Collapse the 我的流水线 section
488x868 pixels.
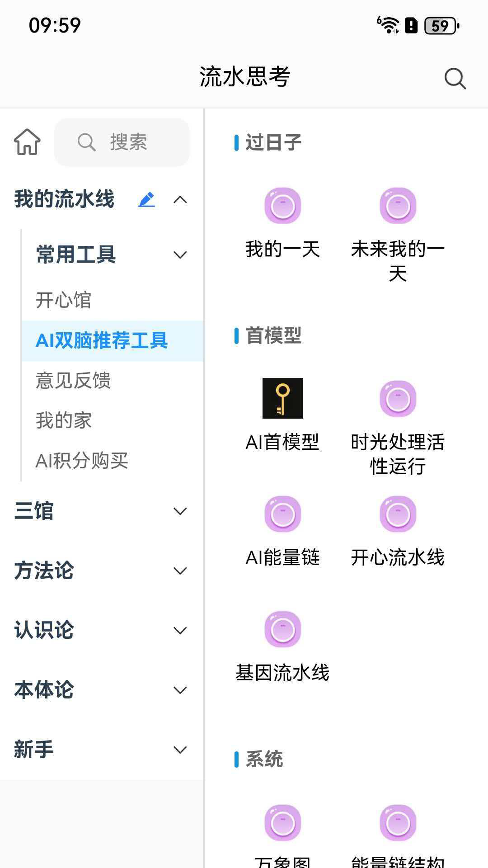(x=181, y=199)
